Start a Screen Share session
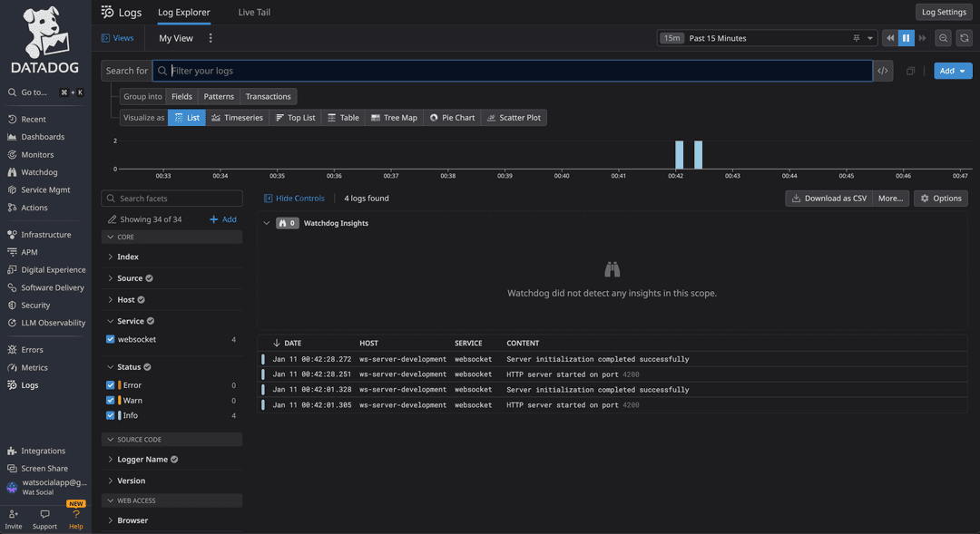 click(x=37, y=469)
